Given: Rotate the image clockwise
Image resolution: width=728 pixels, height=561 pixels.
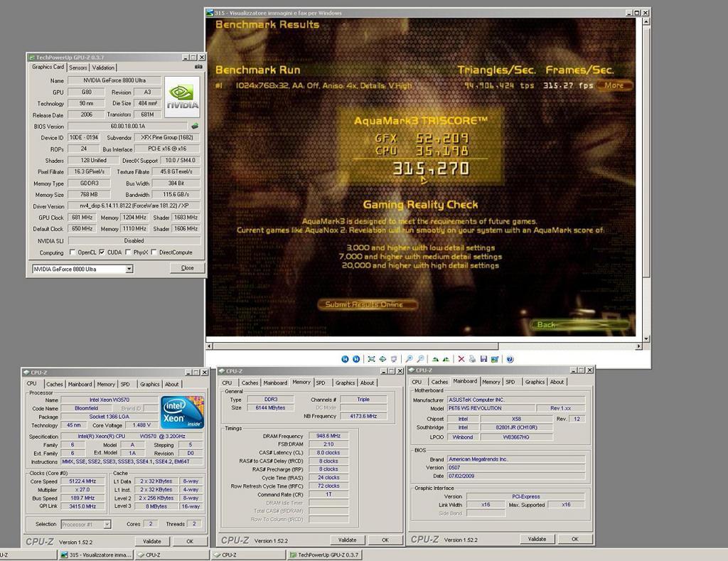Looking at the screenshot, I should click(x=435, y=359).
